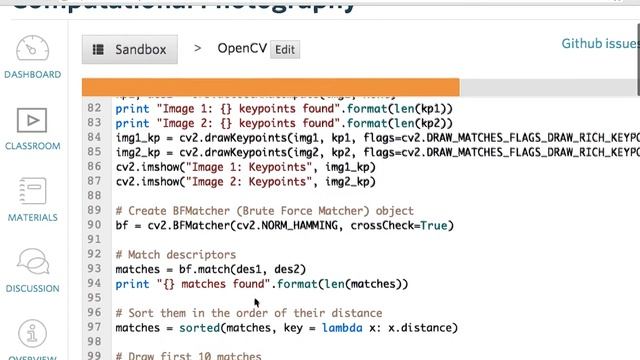Click the CLASSROOM sidebar label
This screenshot has height=360, width=640.
click(33, 146)
